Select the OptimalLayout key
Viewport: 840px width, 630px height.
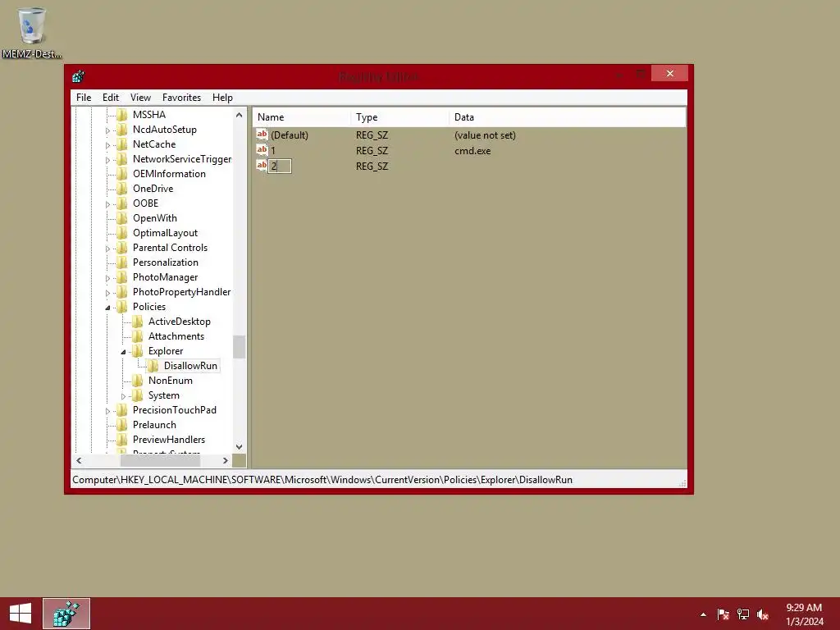click(165, 233)
